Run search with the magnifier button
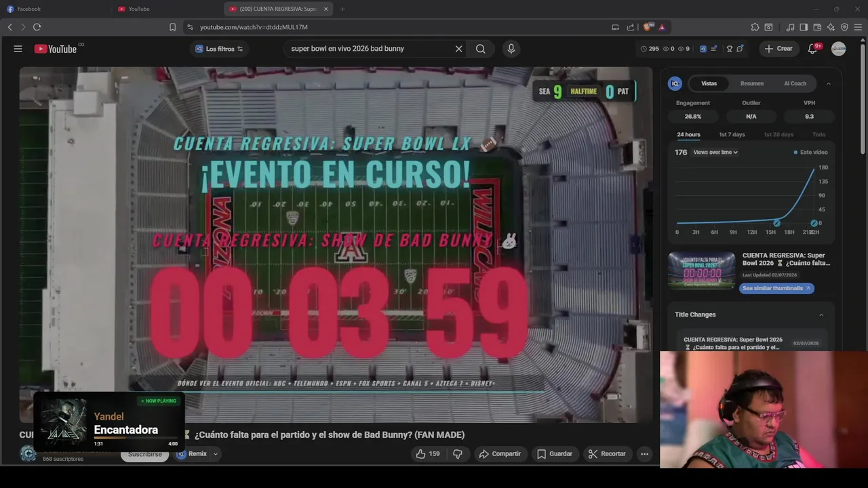 coord(480,49)
